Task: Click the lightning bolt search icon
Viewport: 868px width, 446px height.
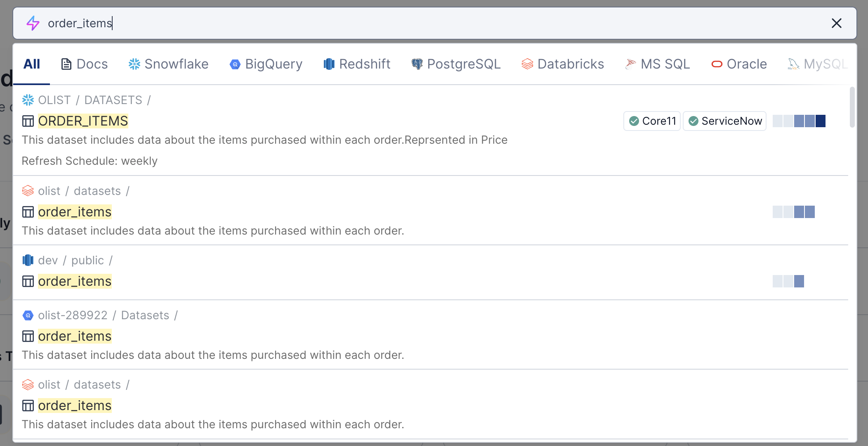Action: (33, 23)
